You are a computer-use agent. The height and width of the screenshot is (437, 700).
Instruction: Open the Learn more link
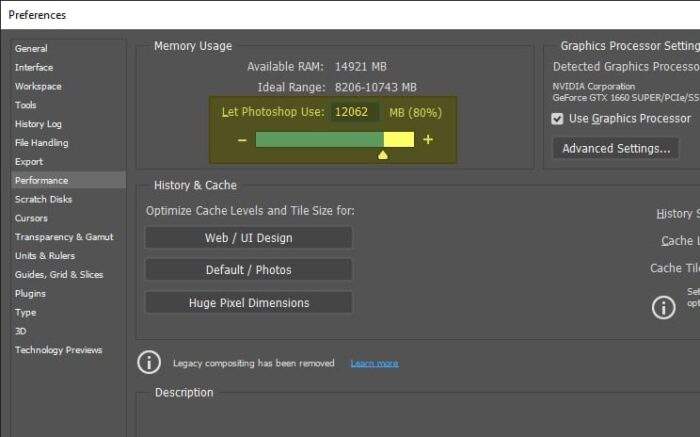pos(375,363)
